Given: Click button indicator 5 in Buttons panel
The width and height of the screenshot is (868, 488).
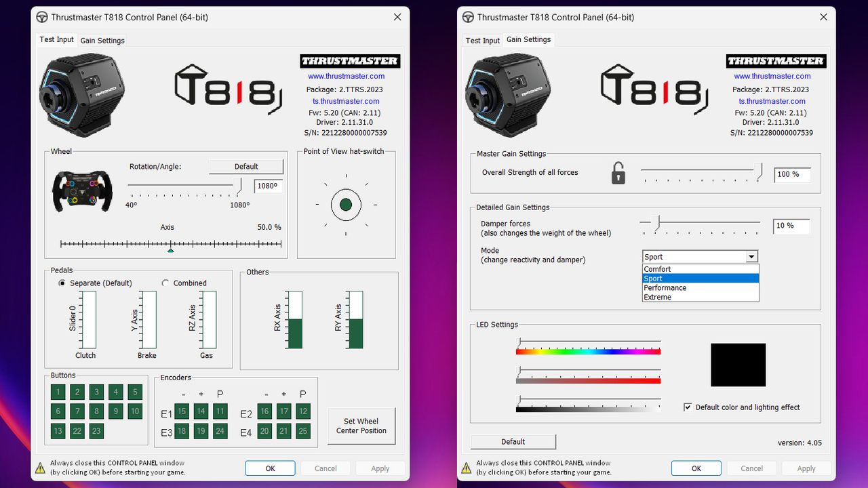Looking at the screenshot, I should 135,392.
